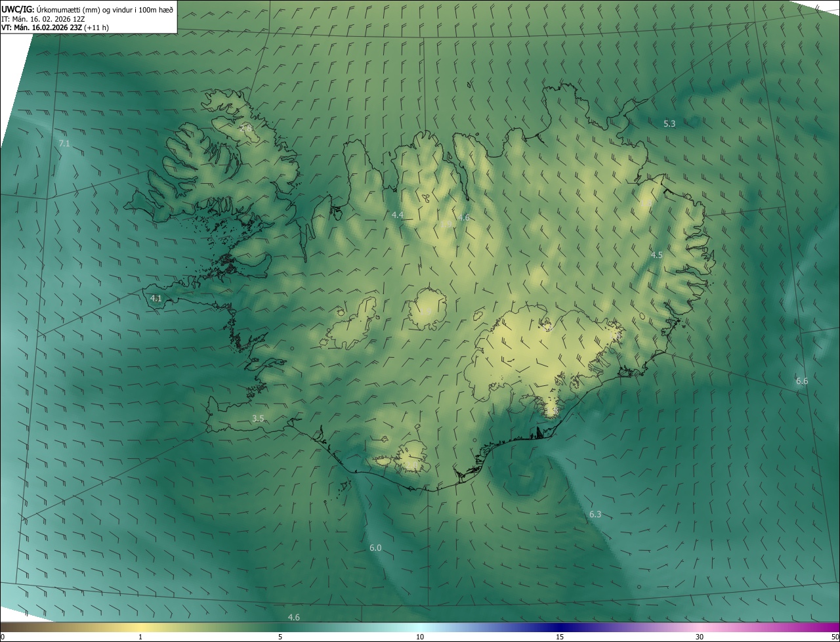
Task: Click the 30 tick on the color scale
Action: pos(700,637)
